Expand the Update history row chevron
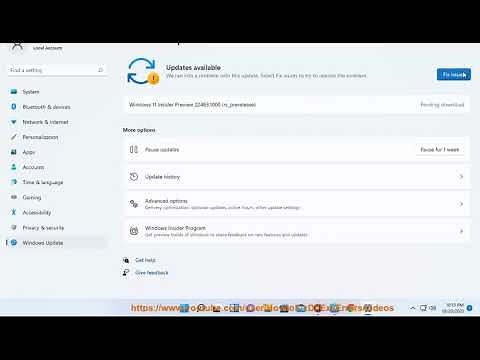The image size is (480, 360). tap(461, 177)
